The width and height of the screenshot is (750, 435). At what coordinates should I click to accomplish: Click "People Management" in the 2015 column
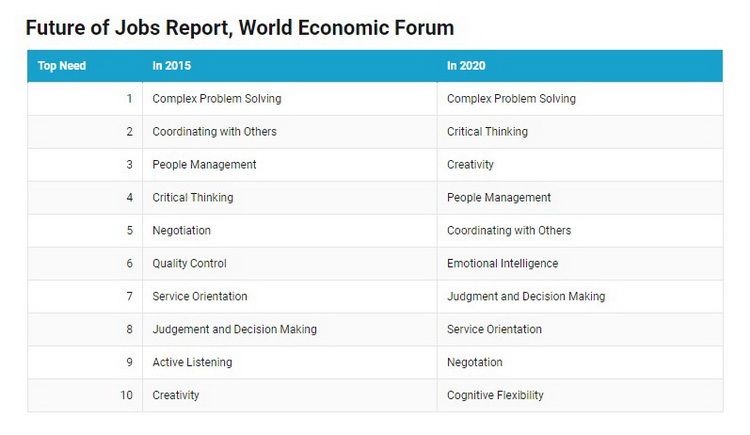coord(204,165)
